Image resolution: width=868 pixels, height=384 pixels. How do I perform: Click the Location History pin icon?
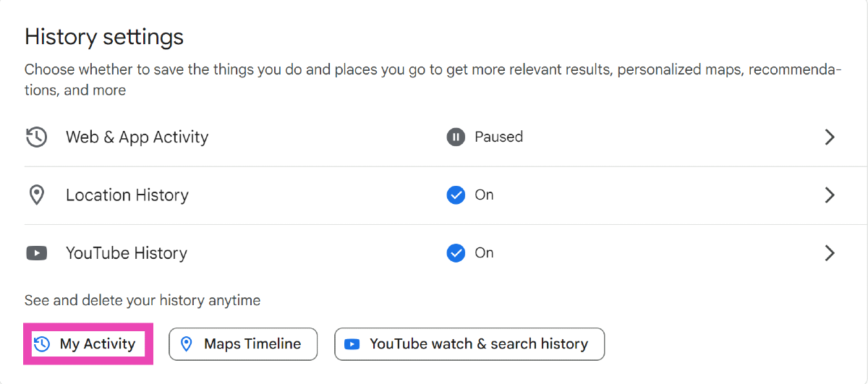pos(36,195)
